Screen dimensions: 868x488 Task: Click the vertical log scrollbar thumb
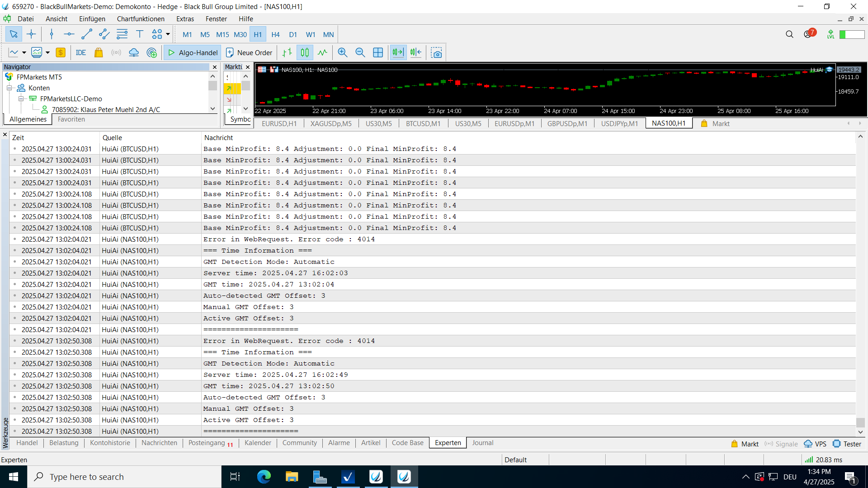point(860,422)
